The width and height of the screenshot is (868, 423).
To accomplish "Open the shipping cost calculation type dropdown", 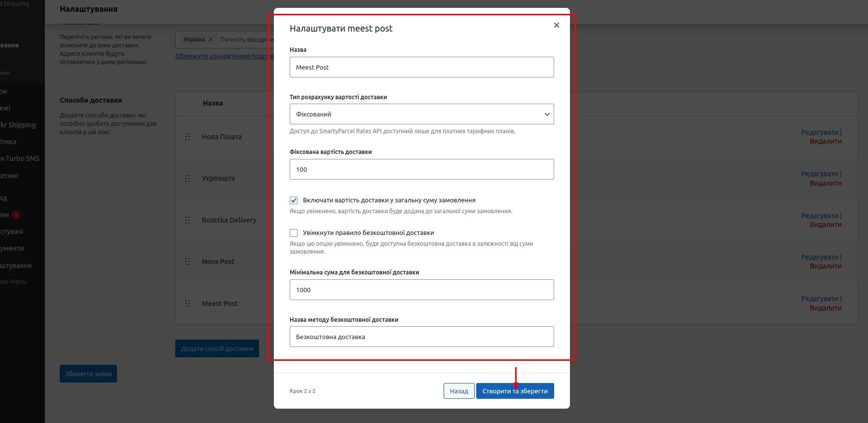I will [421, 114].
